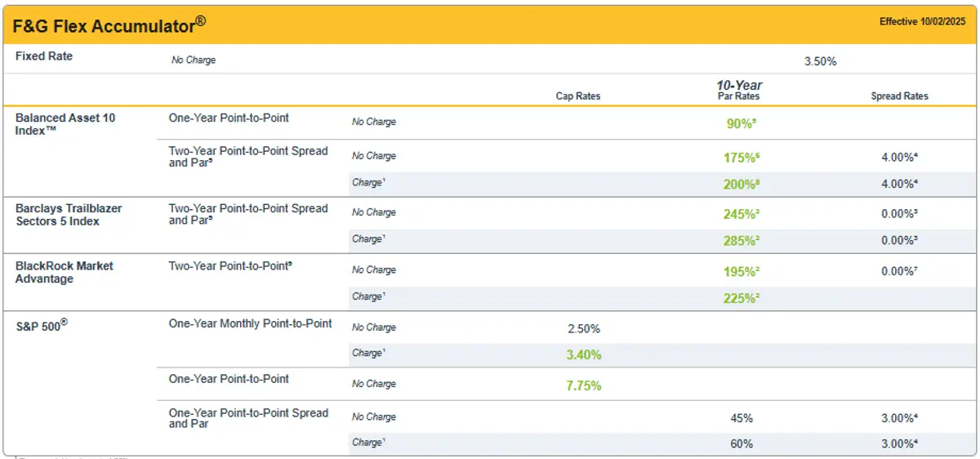The height and width of the screenshot is (459, 980).
Task: Click Barclays Two-Year Point-to-Point Spread and Par strategy
Action: (x=248, y=215)
